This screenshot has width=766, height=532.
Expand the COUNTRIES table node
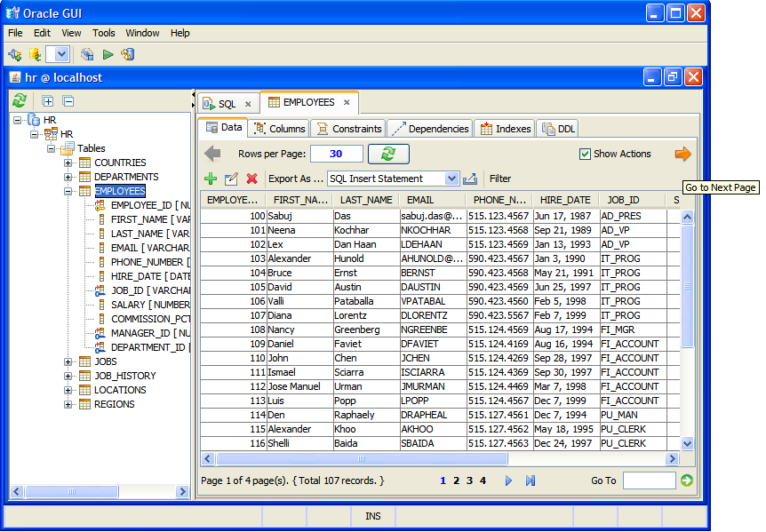[x=68, y=163]
